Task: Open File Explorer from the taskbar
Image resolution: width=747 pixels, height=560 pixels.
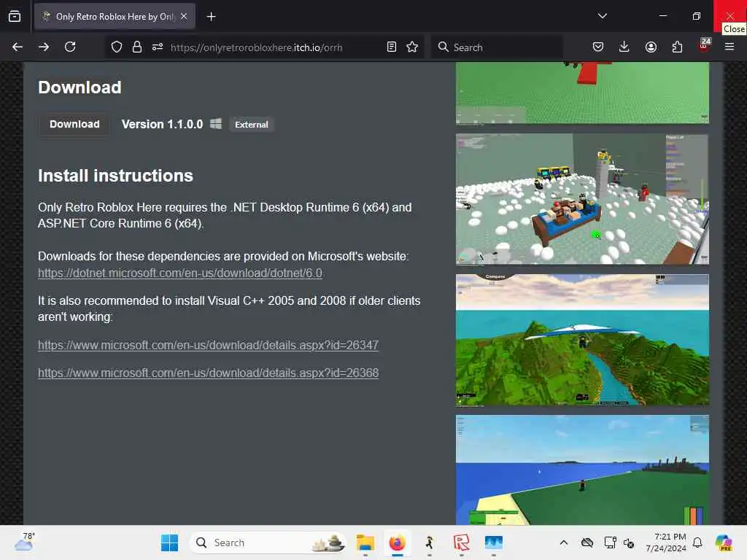Action: 365,542
